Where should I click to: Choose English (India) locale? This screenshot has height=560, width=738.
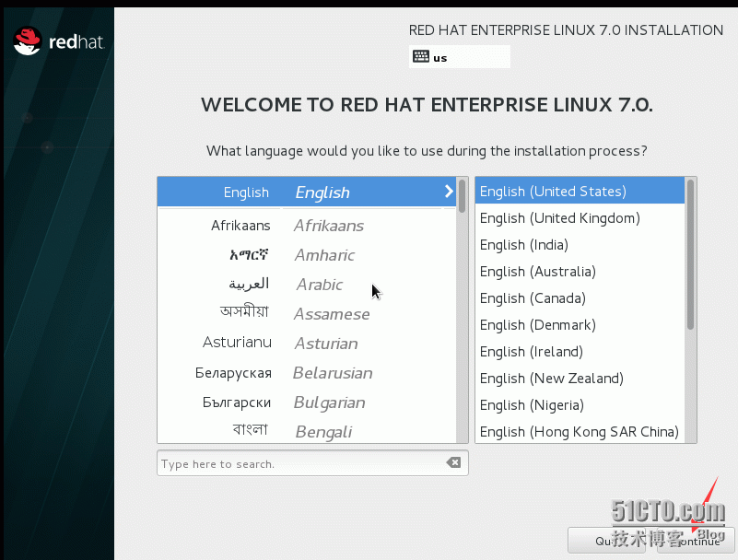(580, 245)
